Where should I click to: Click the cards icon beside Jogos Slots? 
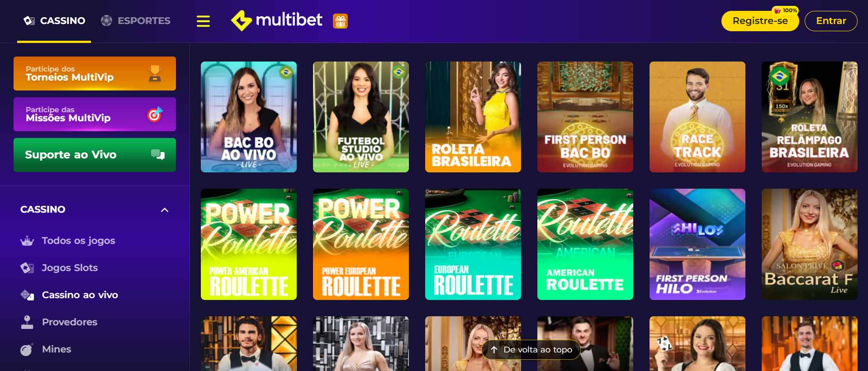[27, 268]
